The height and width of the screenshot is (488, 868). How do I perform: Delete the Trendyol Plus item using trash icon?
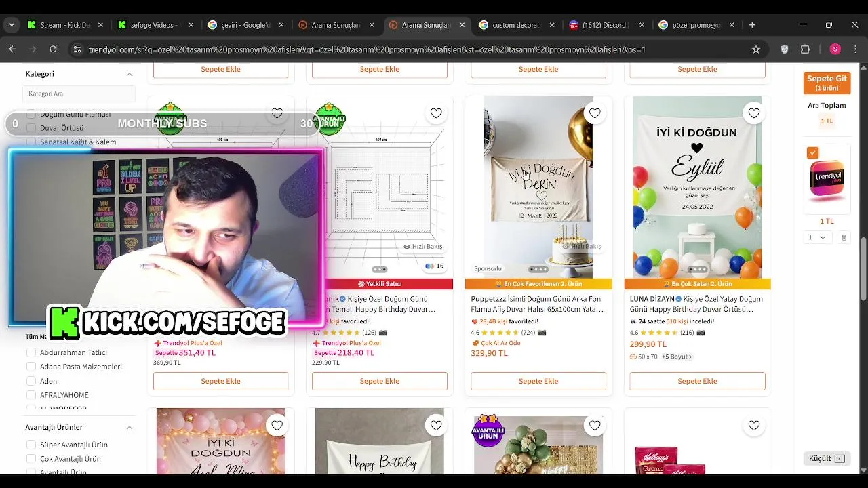click(844, 237)
